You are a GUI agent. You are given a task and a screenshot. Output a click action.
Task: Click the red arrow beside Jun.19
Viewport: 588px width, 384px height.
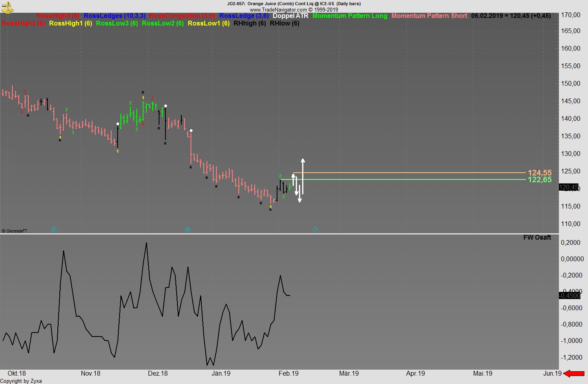point(574,374)
